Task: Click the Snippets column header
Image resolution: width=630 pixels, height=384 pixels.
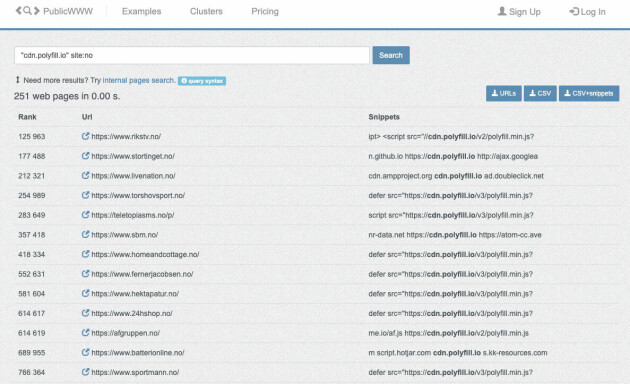Action: 384,117
